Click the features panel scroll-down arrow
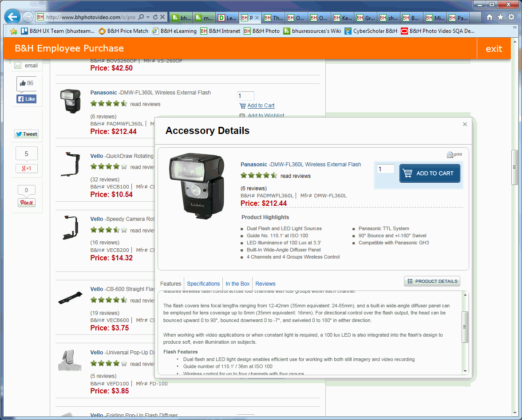522x420 pixels. (465, 371)
